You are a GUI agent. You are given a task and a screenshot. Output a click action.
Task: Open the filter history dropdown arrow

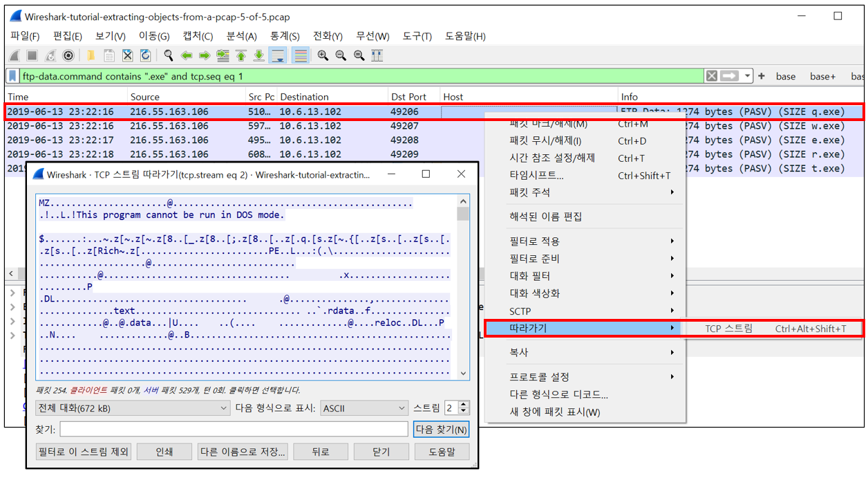coord(747,76)
